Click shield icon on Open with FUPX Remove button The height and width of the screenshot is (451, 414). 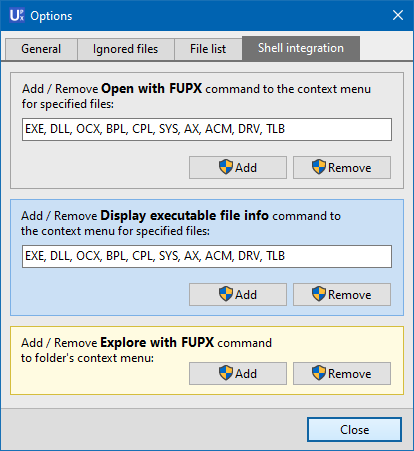pos(319,167)
